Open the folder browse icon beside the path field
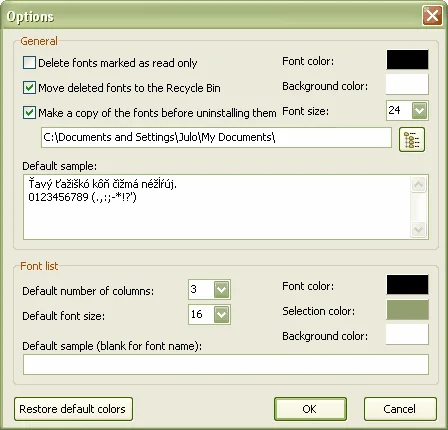 412,139
